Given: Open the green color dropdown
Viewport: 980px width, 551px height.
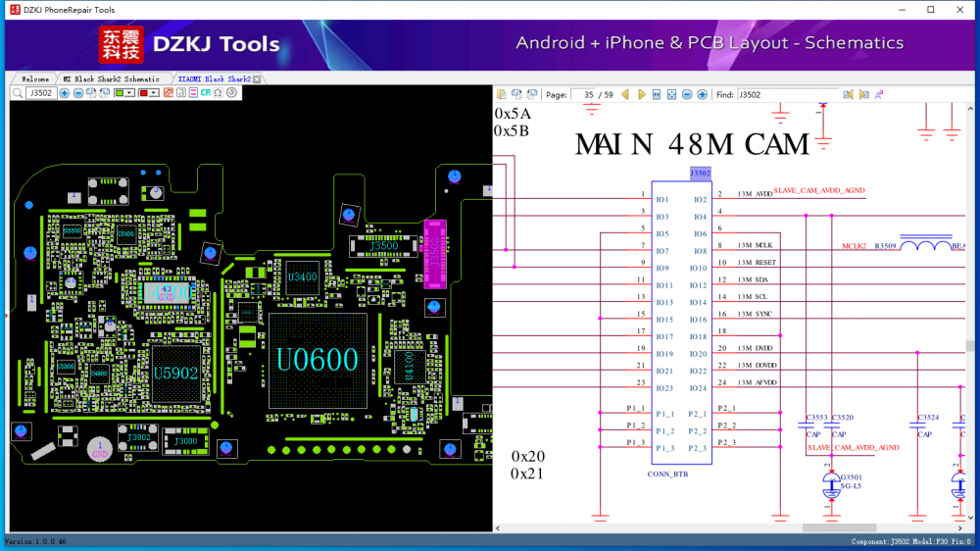Looking at the screenshot, I should coord(124,93).
